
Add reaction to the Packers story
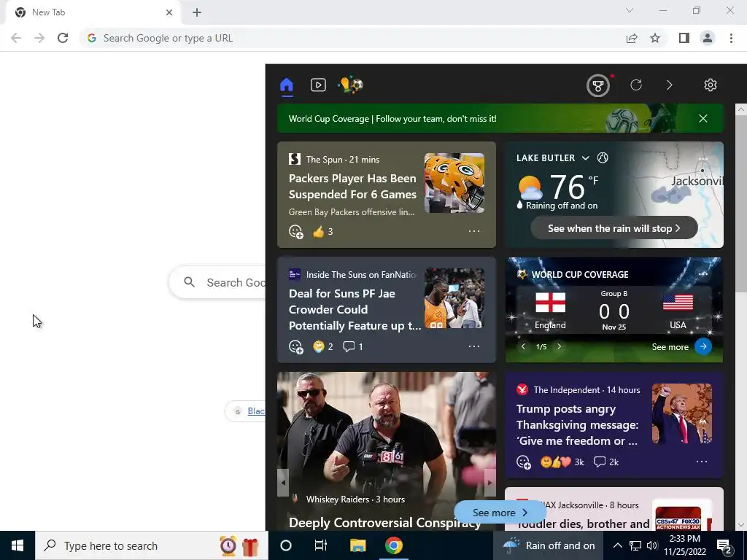(x=296, y=232)
